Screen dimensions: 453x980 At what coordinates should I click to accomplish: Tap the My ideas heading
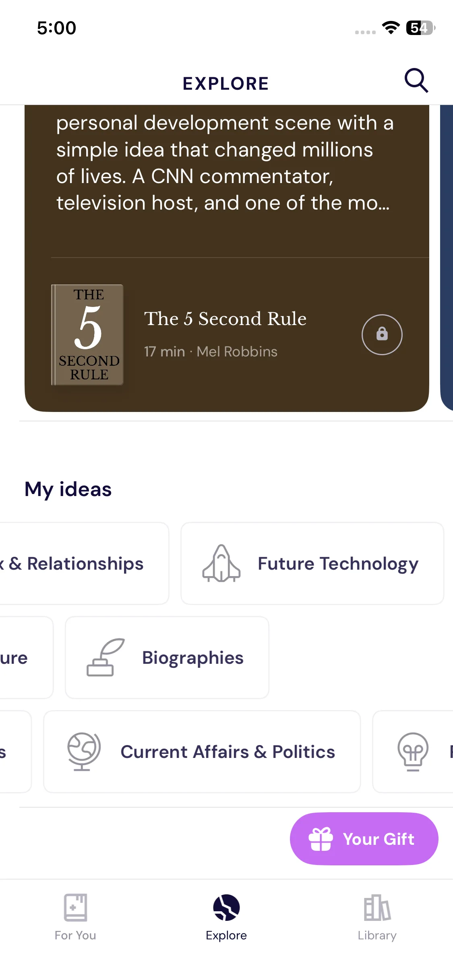click(68, 489)
